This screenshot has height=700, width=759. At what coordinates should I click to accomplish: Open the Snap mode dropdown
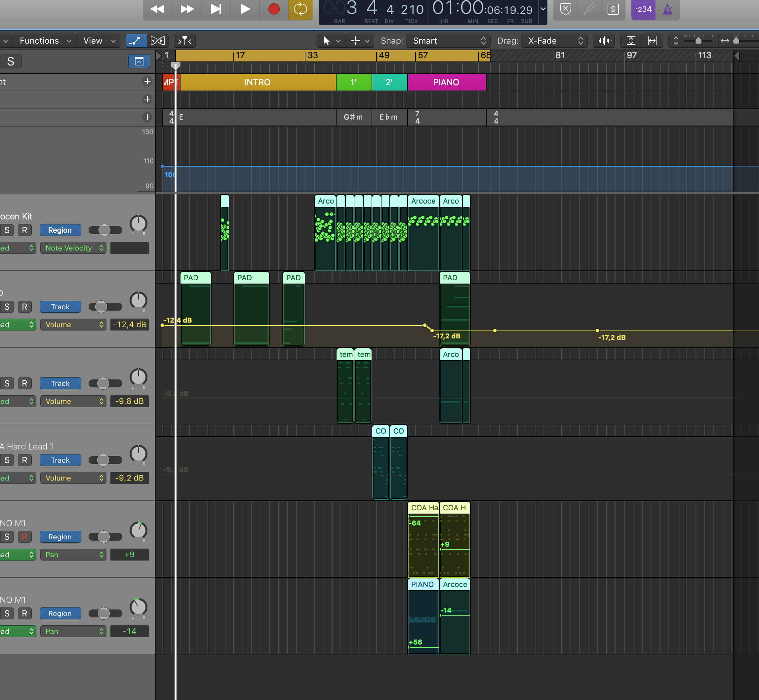[x=448, y=41]
